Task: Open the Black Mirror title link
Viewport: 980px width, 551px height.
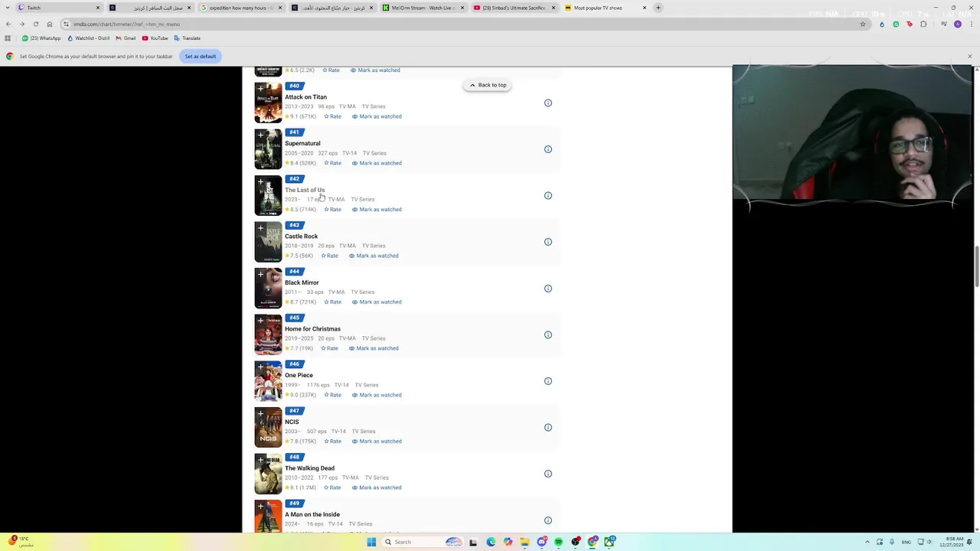Action: pos(302,282)
